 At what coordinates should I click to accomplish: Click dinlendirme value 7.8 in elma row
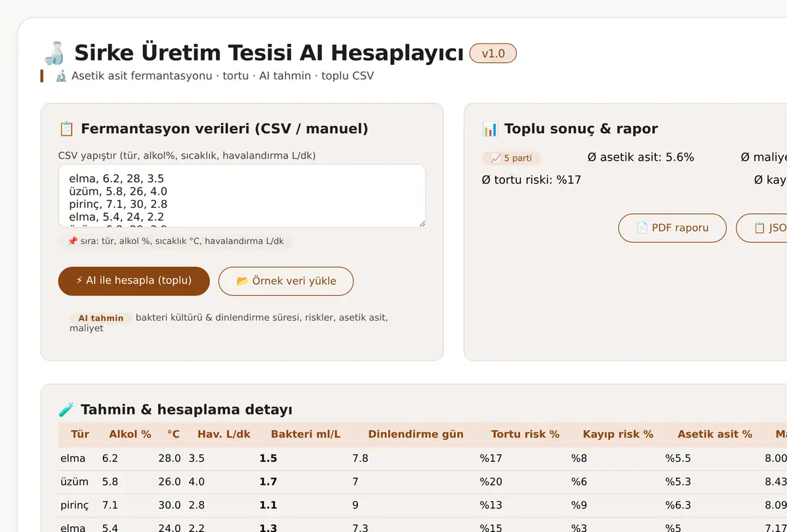click(361, 459)
